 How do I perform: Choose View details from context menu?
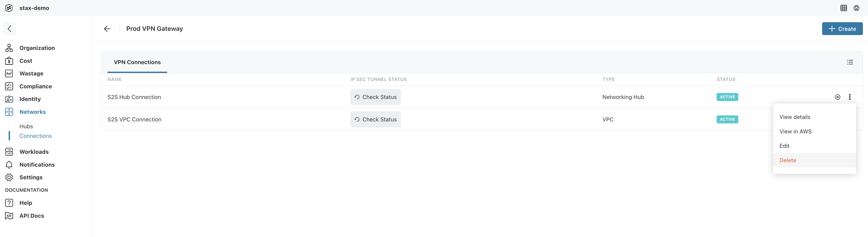pyautogui.click(x=795, y=117)
